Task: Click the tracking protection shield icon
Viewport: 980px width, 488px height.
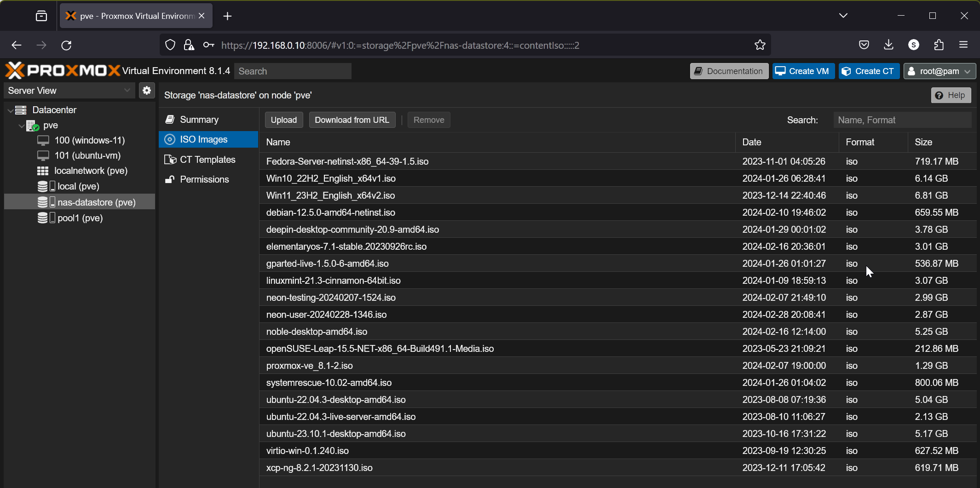Action: [x=170, y=45]
